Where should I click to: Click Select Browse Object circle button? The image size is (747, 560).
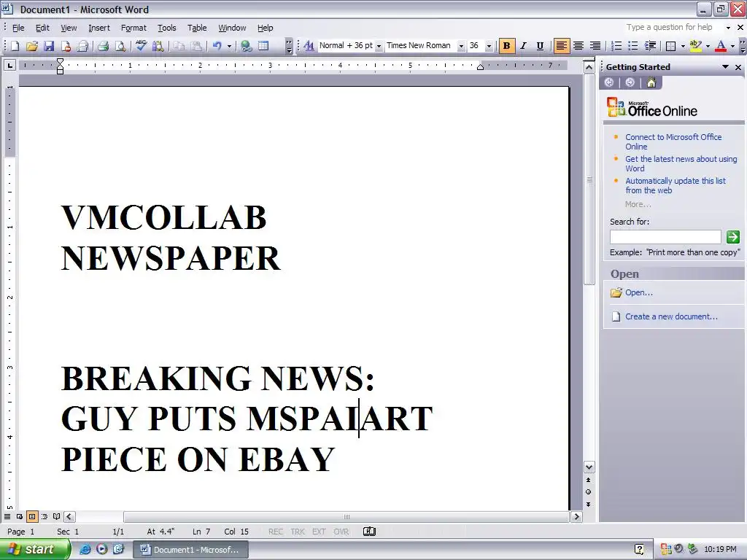(589, 492)
